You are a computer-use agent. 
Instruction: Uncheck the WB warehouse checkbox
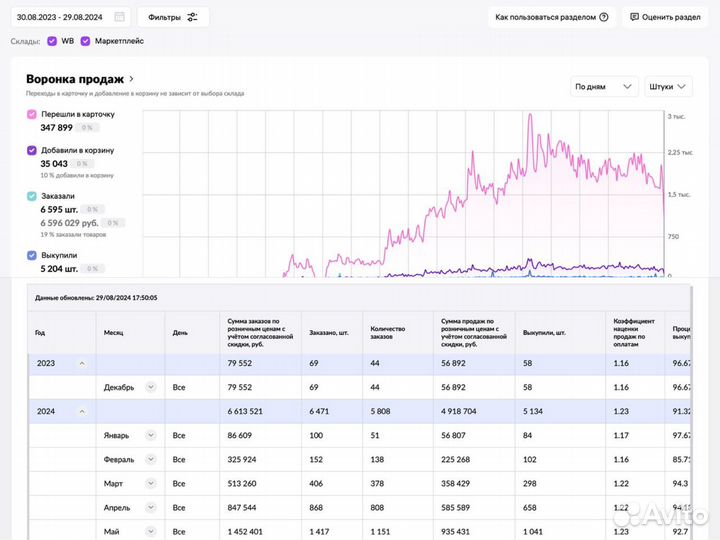pyautogui.click(x=52, y=41)
